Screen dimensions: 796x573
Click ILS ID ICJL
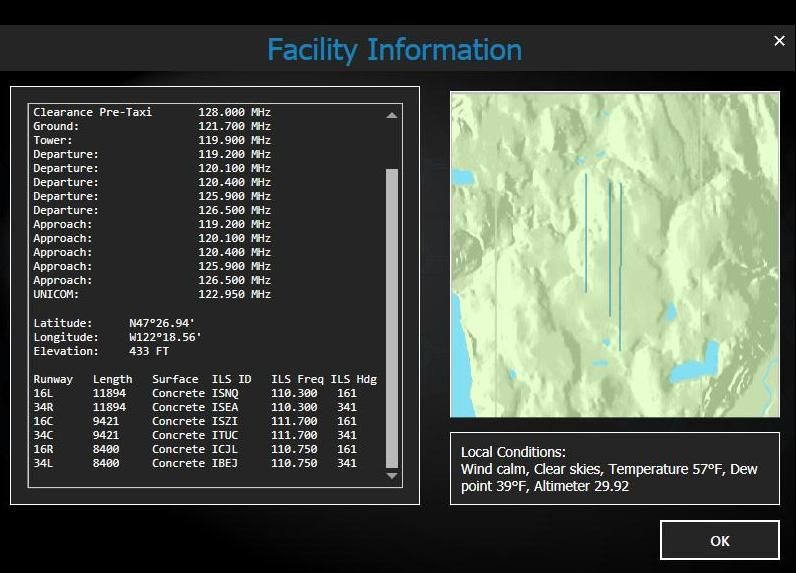click(224, 449)
